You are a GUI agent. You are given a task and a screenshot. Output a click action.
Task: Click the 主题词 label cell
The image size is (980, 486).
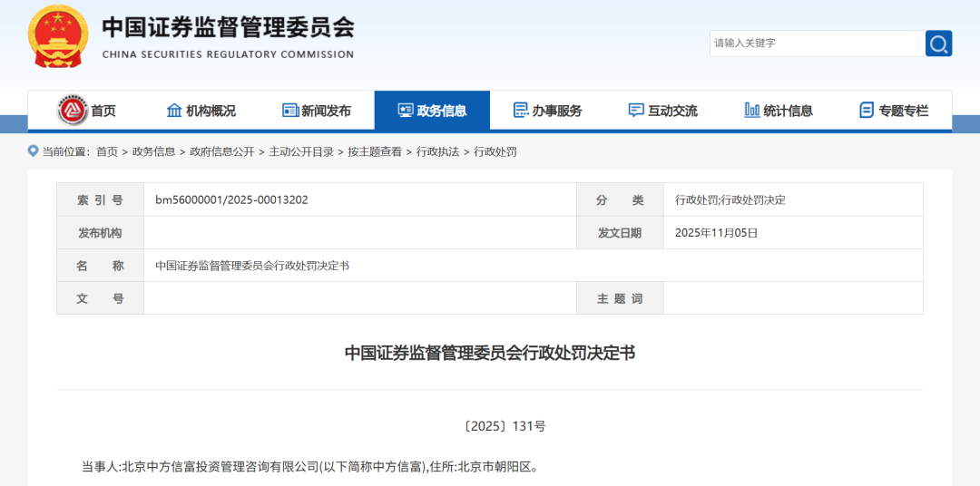click(x=620, y=298)
